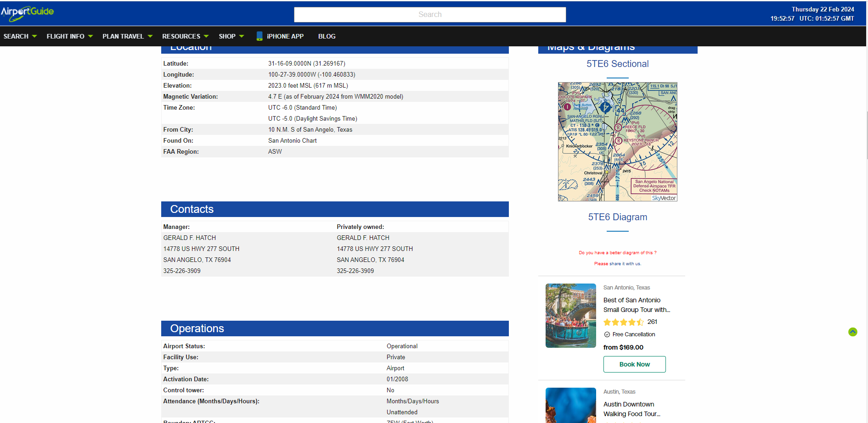Expand the RESOURCES dropdown arrow
Screen dimensions: 868x423
[x=206, y=36]
